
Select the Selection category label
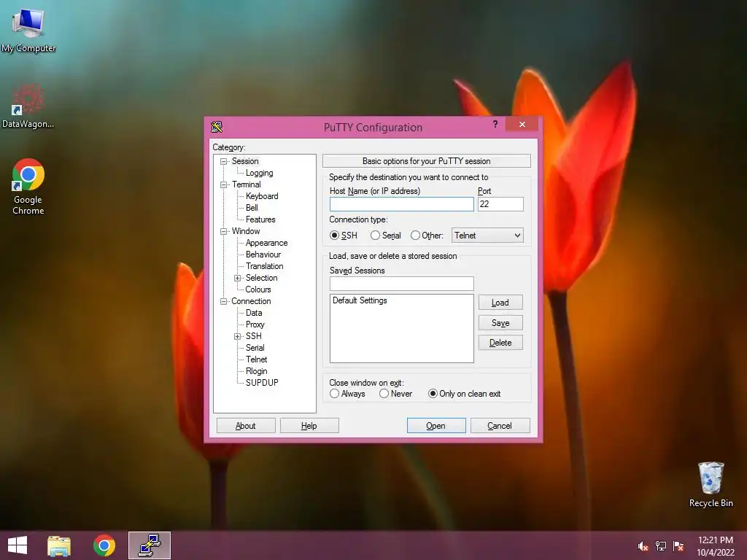tap(261, 278)
